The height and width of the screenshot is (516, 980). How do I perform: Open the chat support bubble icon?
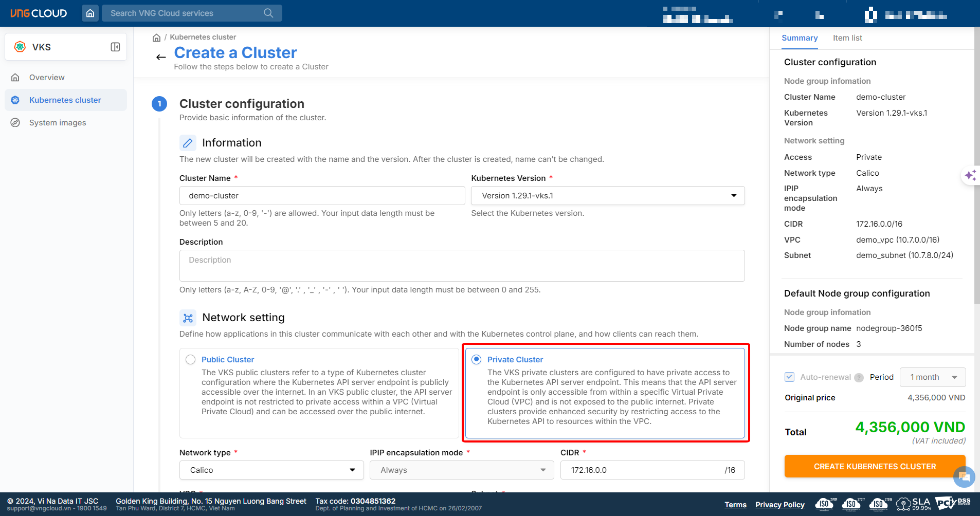(964, 476)
